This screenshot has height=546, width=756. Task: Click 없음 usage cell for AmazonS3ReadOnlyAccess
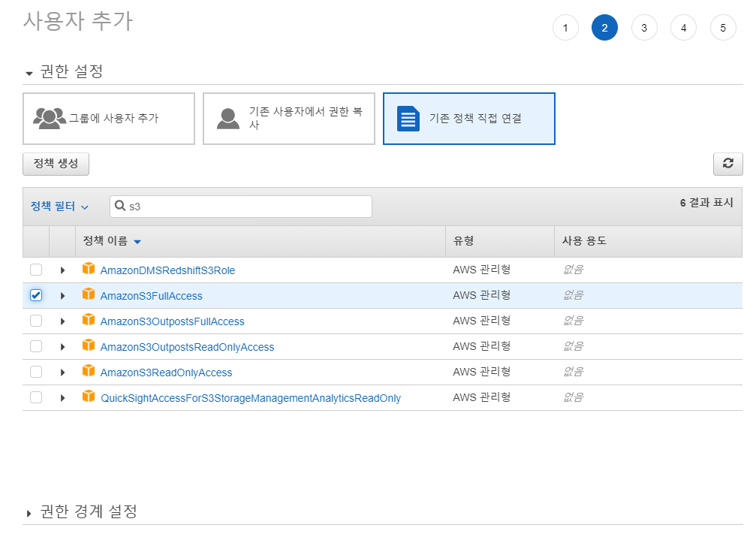pos(574,372)
